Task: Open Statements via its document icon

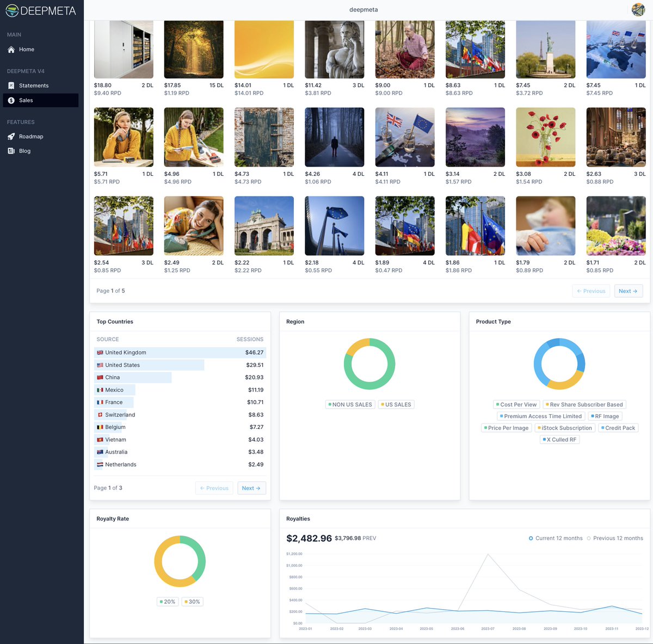Action: 12,85
